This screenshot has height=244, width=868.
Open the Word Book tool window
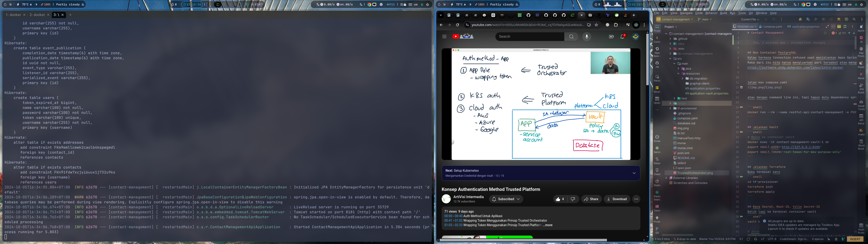[861, 145]
